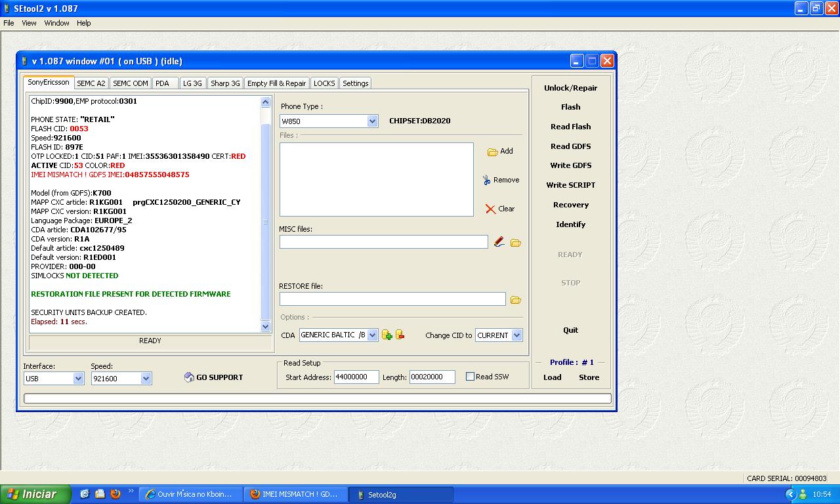The height and width of the screenshot is (504, 840).
Task: Switch to Empty Fill & Repair tab
Action: (276, 83)
